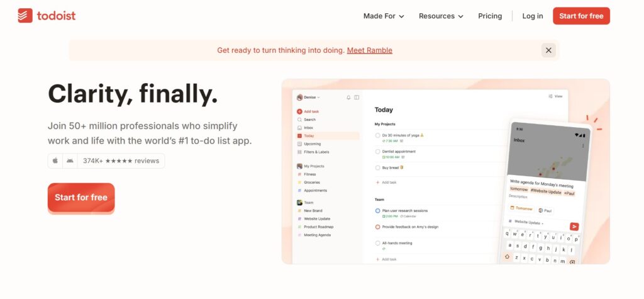The image size is (644, 299).
Task: Select Log in from the navigation bar
Action: click(532, 16)
